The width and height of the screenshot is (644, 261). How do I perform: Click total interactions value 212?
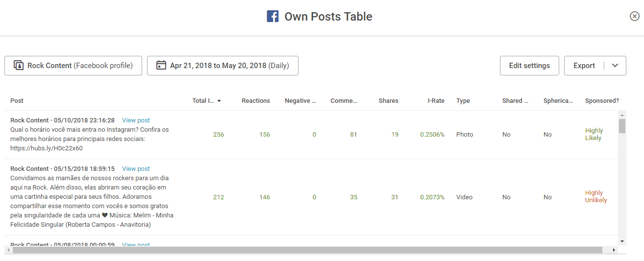(x=219, y=197)
